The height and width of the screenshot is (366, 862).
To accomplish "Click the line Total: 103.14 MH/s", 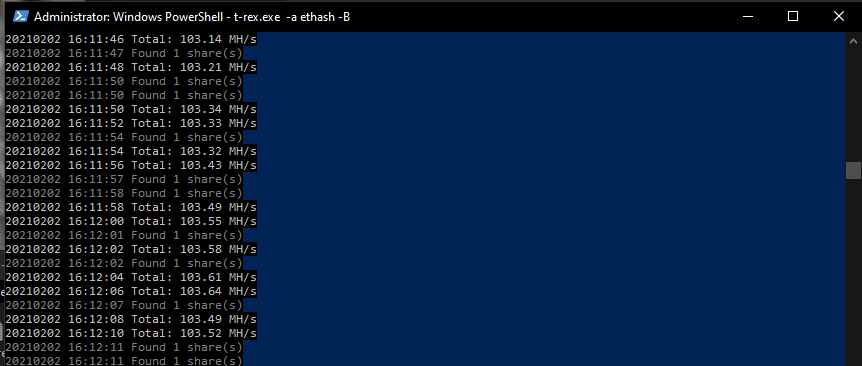I will tap(131, 39).
